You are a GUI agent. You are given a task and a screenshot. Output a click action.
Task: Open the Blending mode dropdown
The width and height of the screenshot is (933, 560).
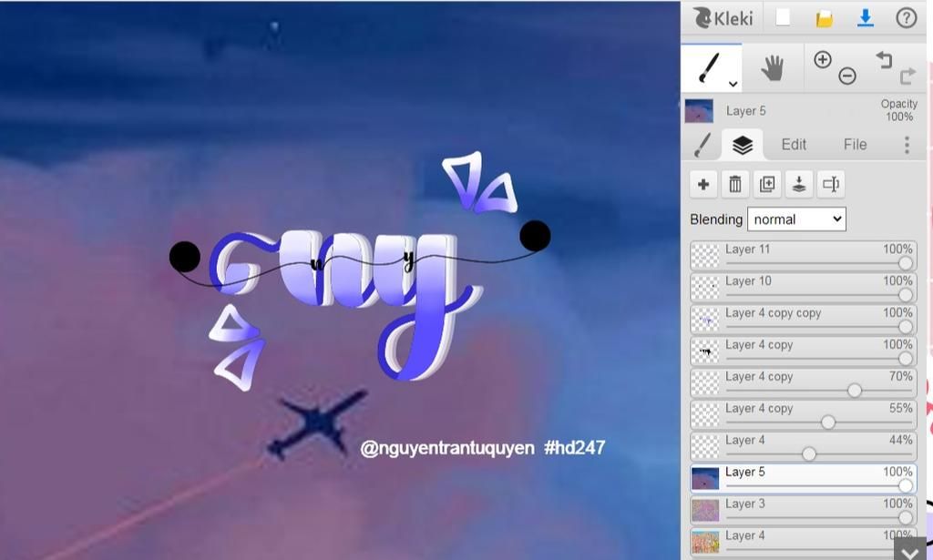[796, 219]
